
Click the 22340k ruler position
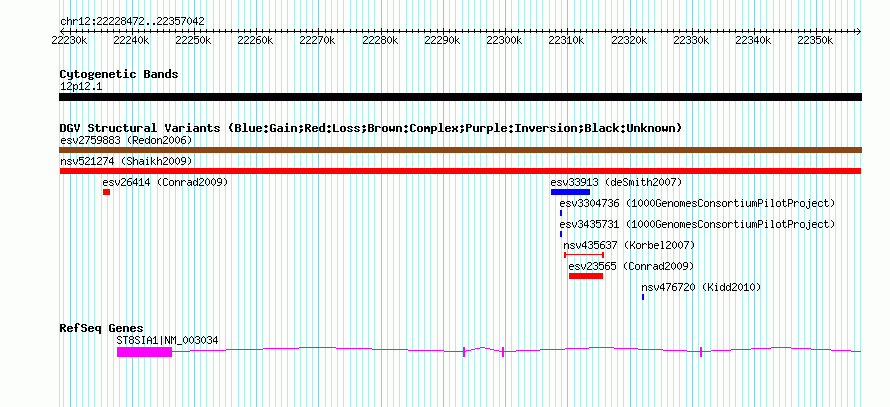pyautogui.click(x=753, y=40)
